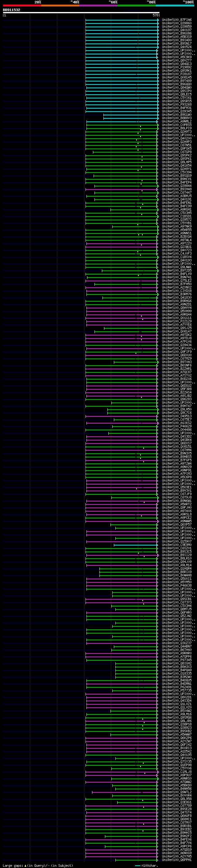Click the 578 query length label
This screenshot has height=868, width=197.
pyautogui.click(x=155, y=15)
